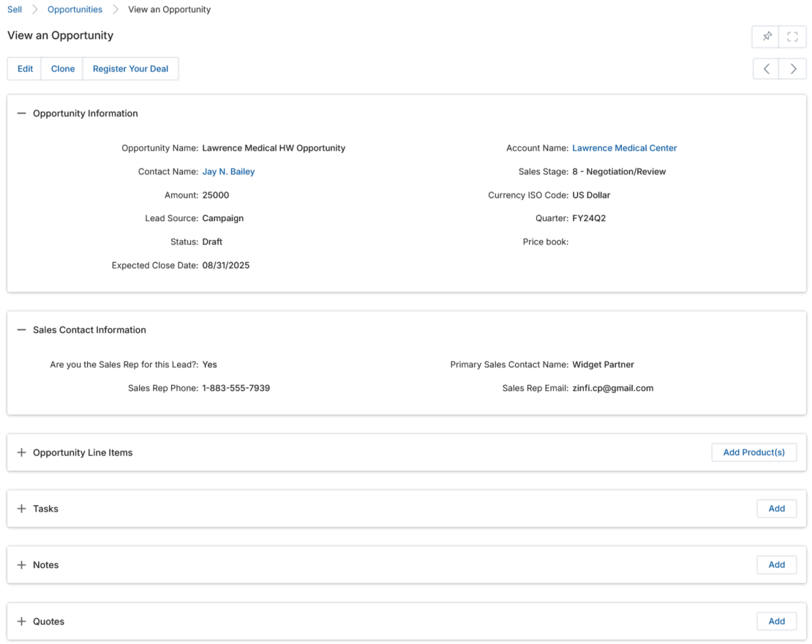The image size is (812, 644).
Task: Collapse Sales Contact Information section
Action: [21, 330]
